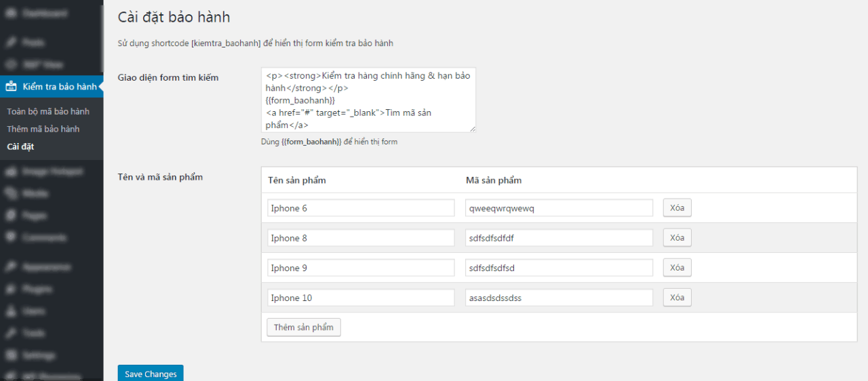The image size is (868, 381).
Task: Click the Kiểm tra bảo hành menu icon
Action: [11, 87]
